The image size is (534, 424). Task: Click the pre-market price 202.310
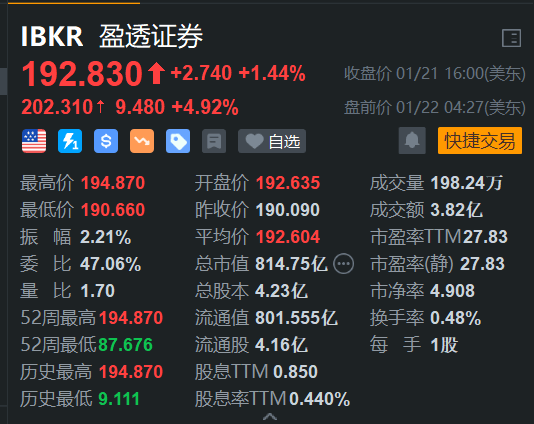[x=57, y=107]
